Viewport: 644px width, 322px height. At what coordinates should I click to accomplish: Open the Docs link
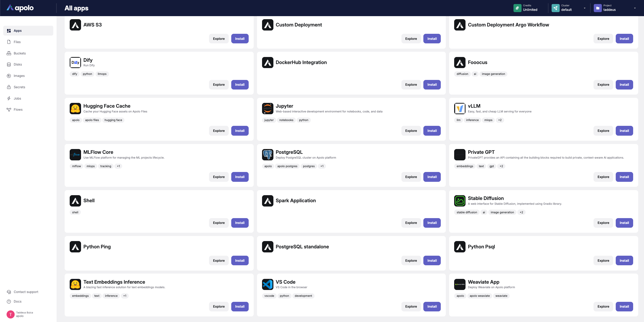[17, 301]
